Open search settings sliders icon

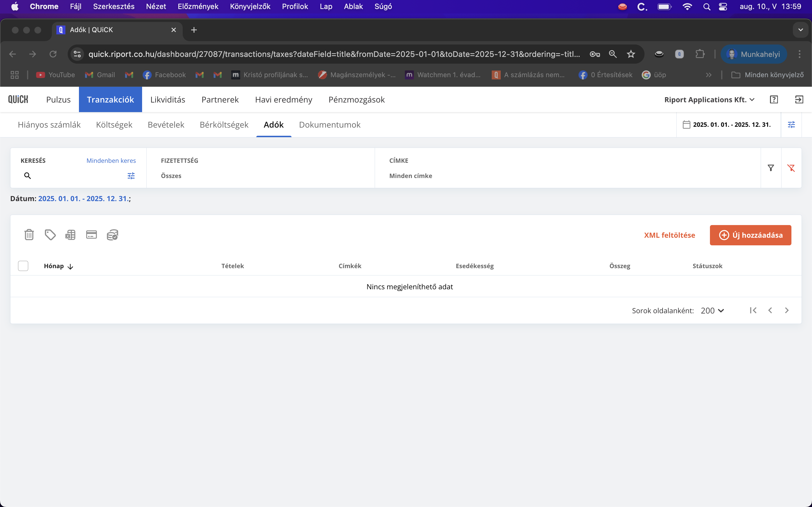coord(131,176)
